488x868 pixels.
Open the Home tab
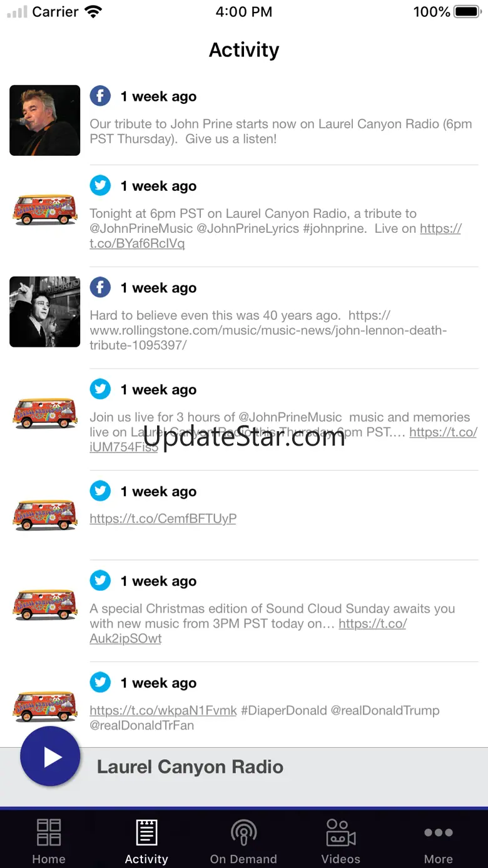pos(49,842)
